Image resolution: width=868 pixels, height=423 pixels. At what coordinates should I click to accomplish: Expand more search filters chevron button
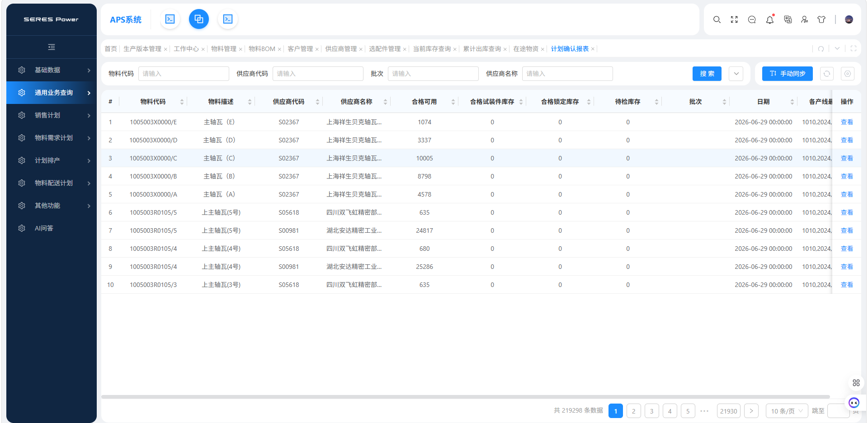click(x=736, y=74)
